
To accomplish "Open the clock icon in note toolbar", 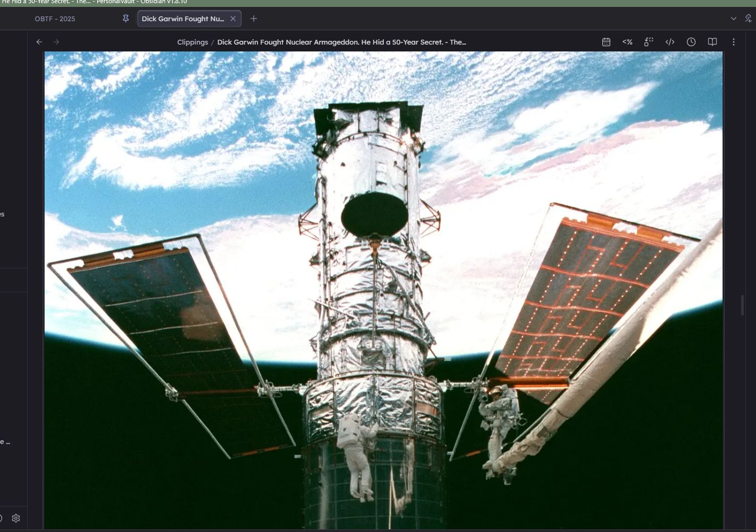I will tap(691, 42).
